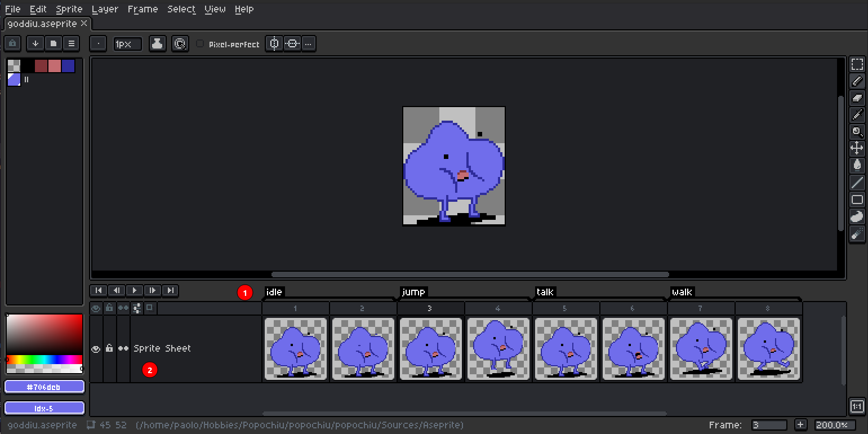
Task: Click the hue rainbow slider
Action: pyautogui.click(x=44, y=359)
